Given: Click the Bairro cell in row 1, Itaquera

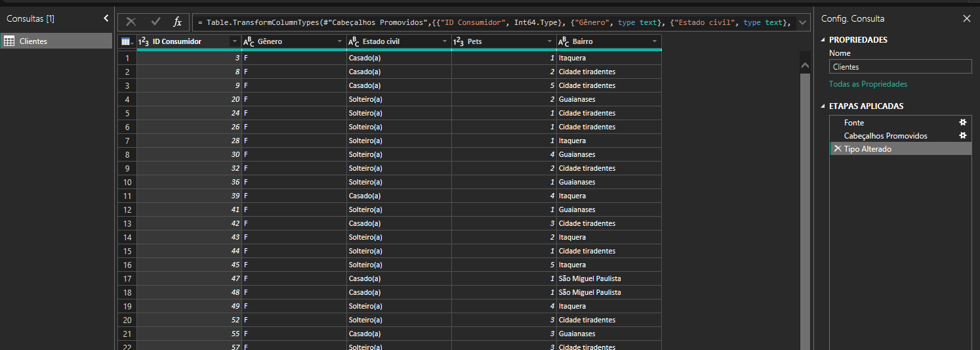Looking at the screenshot, I should pos(609,58).
